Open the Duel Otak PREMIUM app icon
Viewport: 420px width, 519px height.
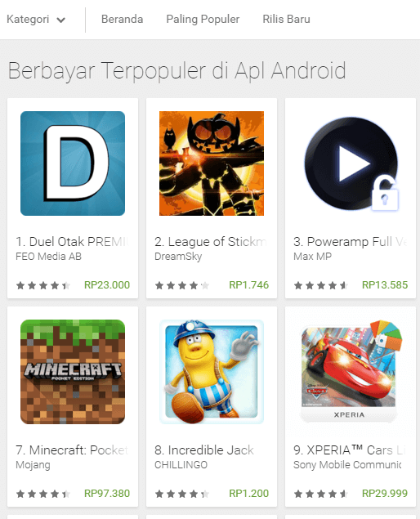73,163
